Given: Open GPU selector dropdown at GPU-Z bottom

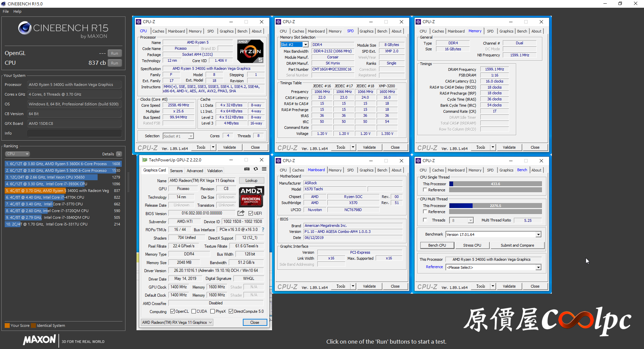Looking at the screenshot, I should point(177,322).
